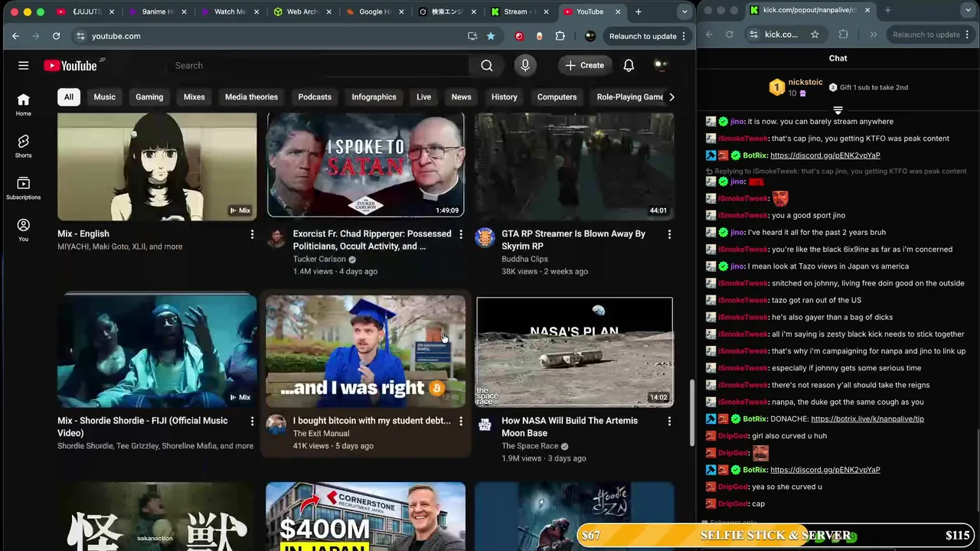Select the All filter chip
Viewport: 980px width, 551px height.
click(69, 97)
